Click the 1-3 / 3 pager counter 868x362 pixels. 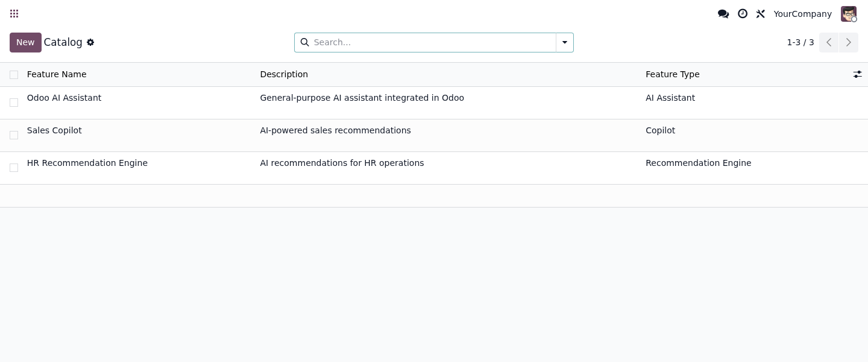point(800,42)
